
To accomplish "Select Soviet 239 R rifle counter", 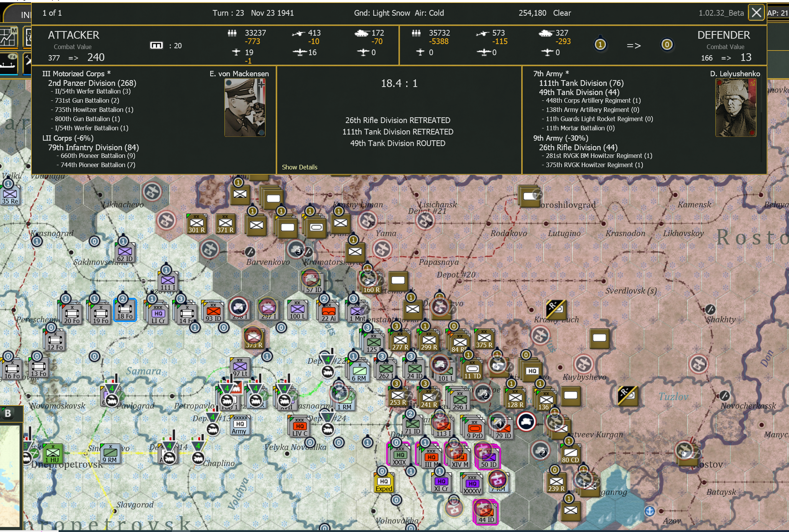I will (556, 483).
